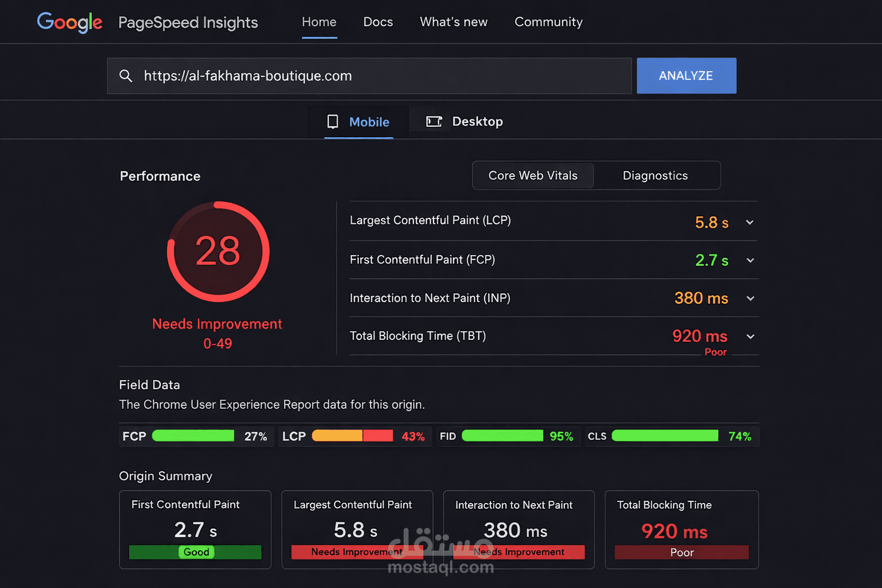The width and height of the screenshot is (882, 588).
Task: Click the 43% LCP percentage
Action: (x=413, y=436)
